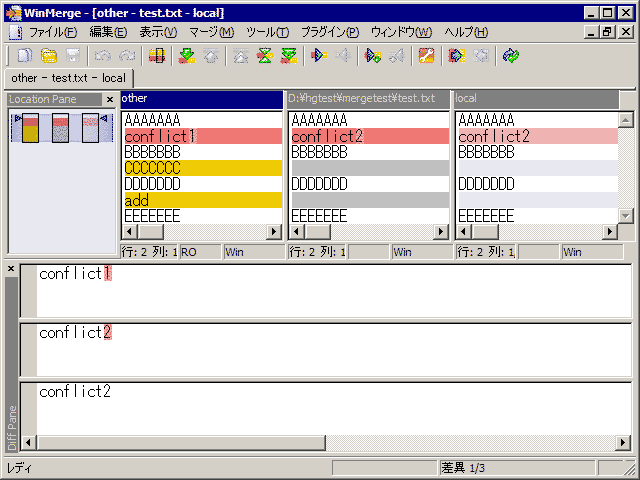Click 'DDDDDDD' line in middle test.txt pane
Viewport: 640px width, 480px height.
point(369,184)
